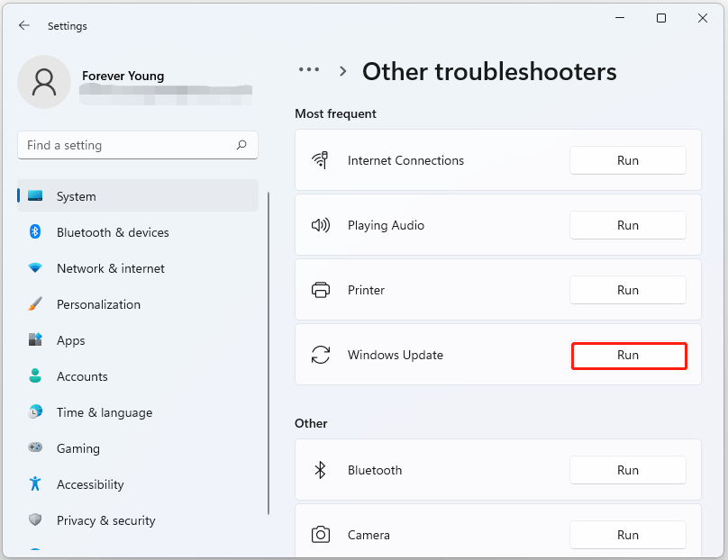Click the Accessibility icon in sidebar
Image resolution: width=728 pixels, height=560 pixels.
(34, 484)
